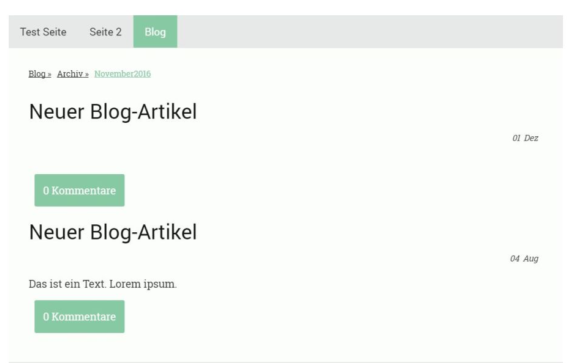This screenshot has height=363, width=580.
Task: Click the Dez month label
Action: pyautogui.click(x=531, y=138)
